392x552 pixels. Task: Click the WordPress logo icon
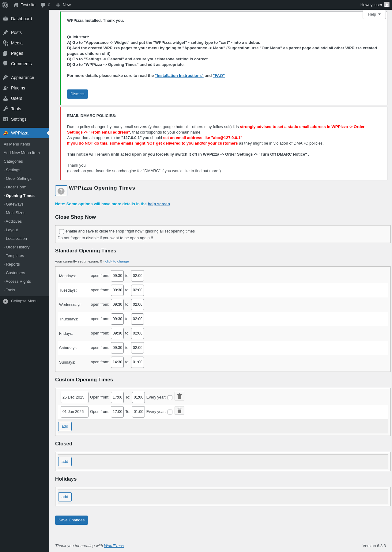(x=5, y=5)
